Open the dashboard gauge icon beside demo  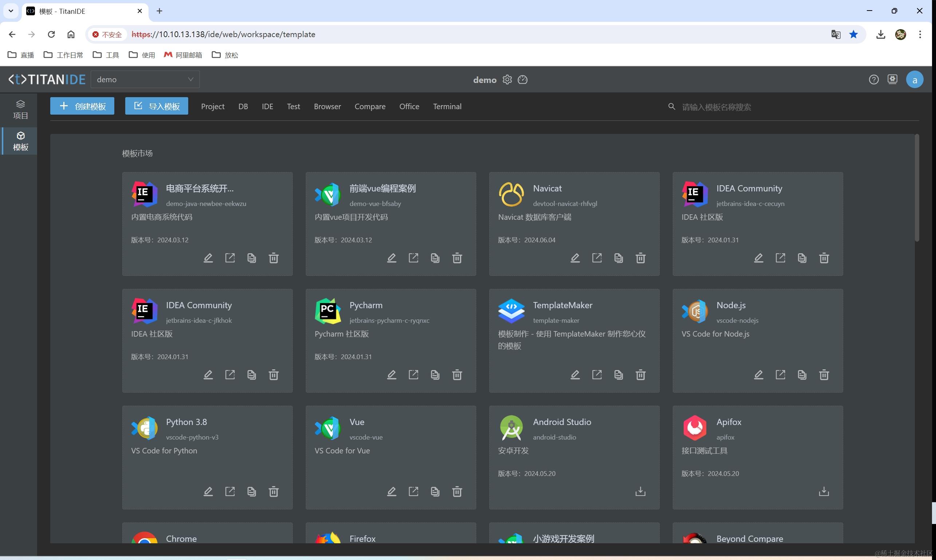click(522, 80)
